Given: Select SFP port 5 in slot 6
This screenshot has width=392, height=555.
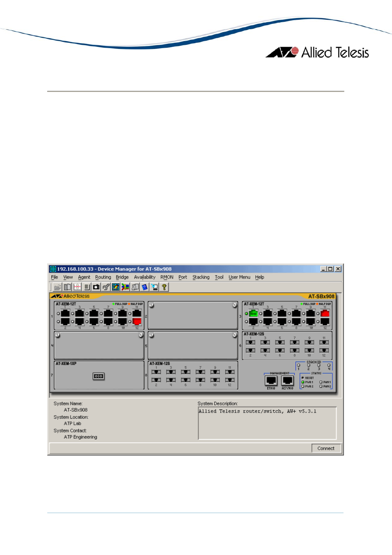Looking at the screenshot, I should 280,342.
